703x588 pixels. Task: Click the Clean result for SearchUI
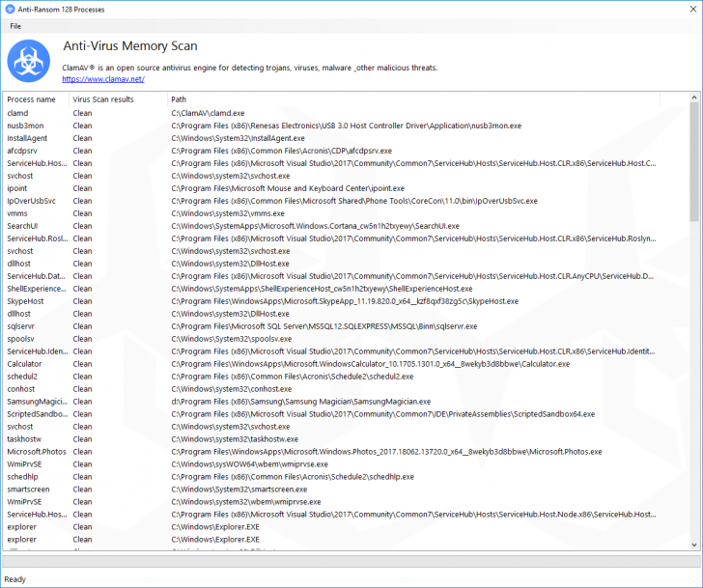[x=82, y=226]
